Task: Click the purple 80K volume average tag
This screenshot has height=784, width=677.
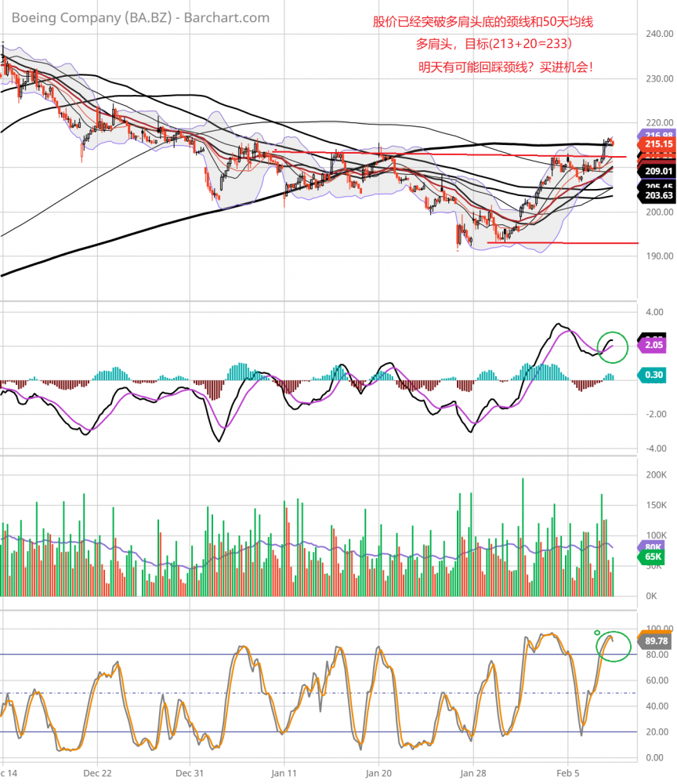Action: tap(653, 546)
